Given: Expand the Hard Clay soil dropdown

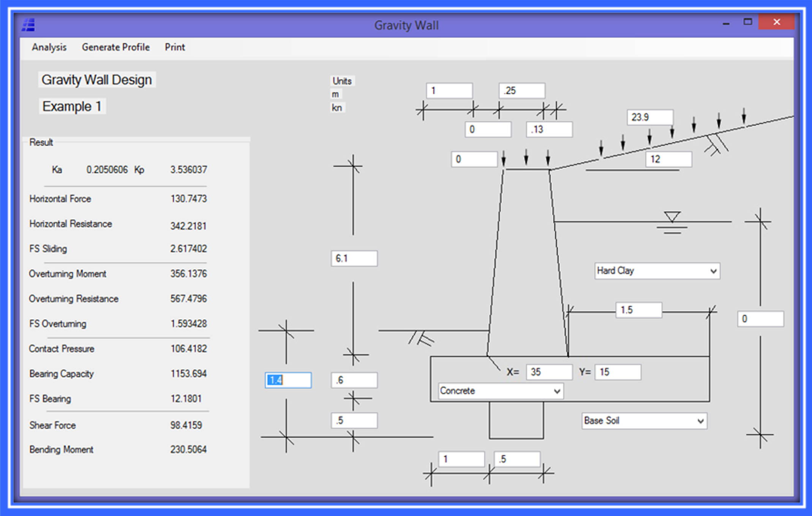Looking at the screenshot, I should tap(713, 271).
